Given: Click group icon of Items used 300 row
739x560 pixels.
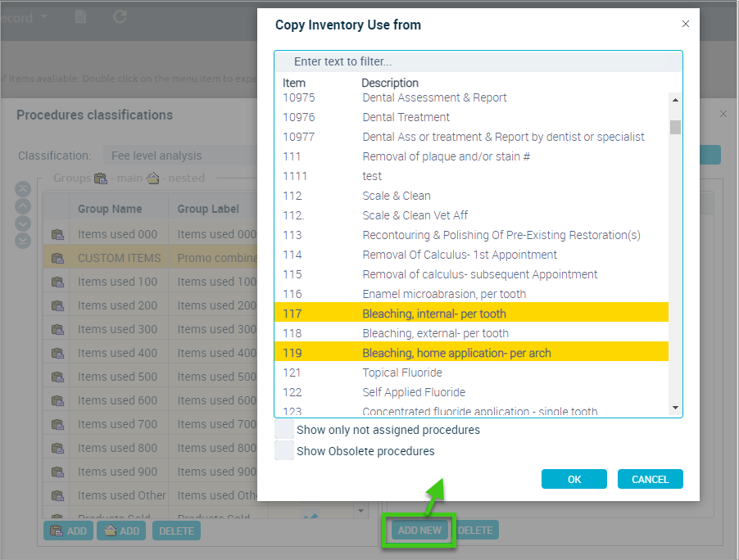Looking at the screenshot, I should (x=57, y=329).
